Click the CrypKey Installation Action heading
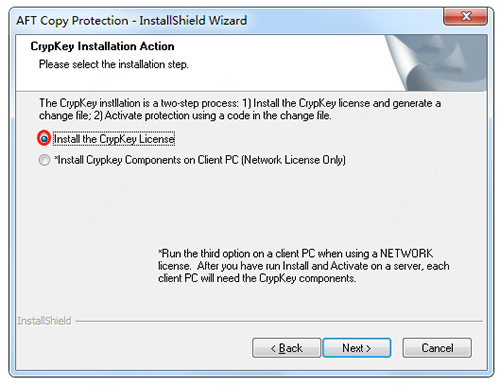 pos(102,46)
